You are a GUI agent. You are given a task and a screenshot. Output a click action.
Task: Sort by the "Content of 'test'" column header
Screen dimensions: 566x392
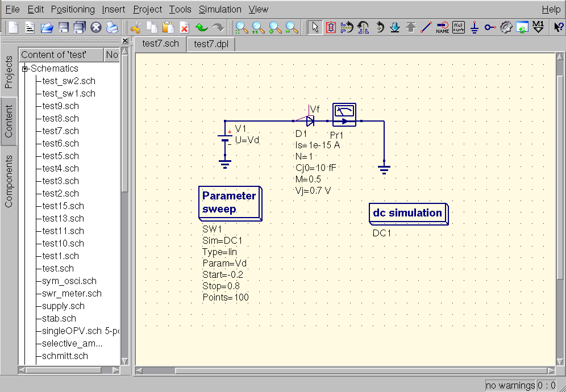pos(61,55)
